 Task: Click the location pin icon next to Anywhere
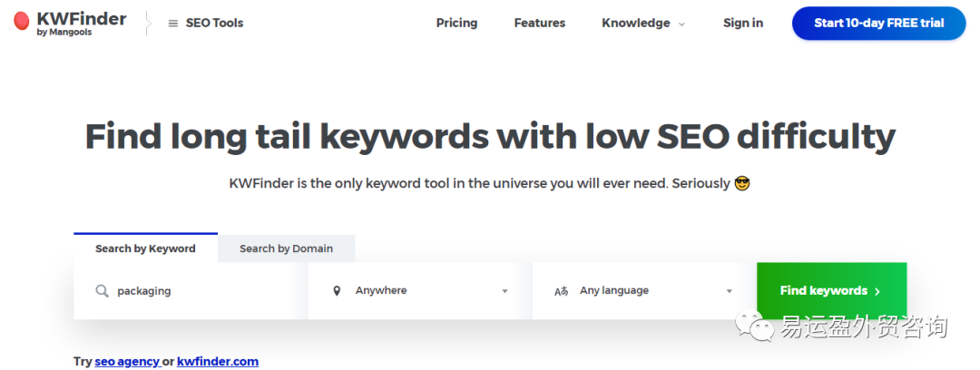pyautogui.click(x=337, y=290)
